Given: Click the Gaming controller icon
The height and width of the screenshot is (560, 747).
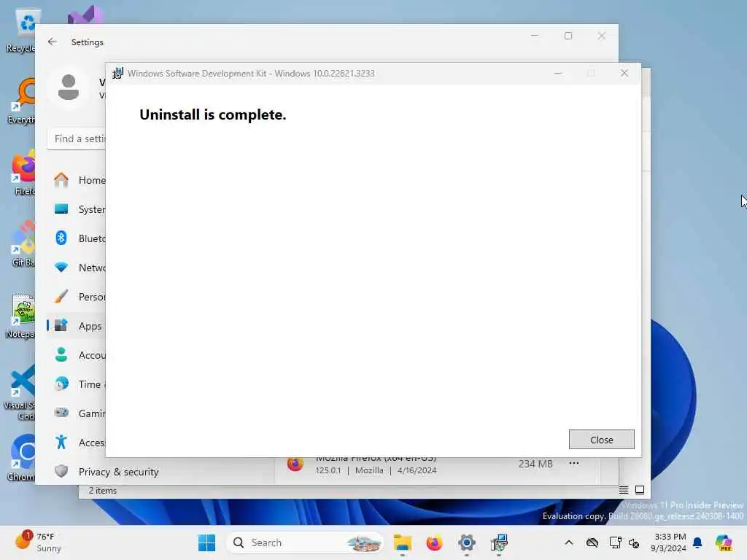Looking at the screenshot, I should pos(61,413).
